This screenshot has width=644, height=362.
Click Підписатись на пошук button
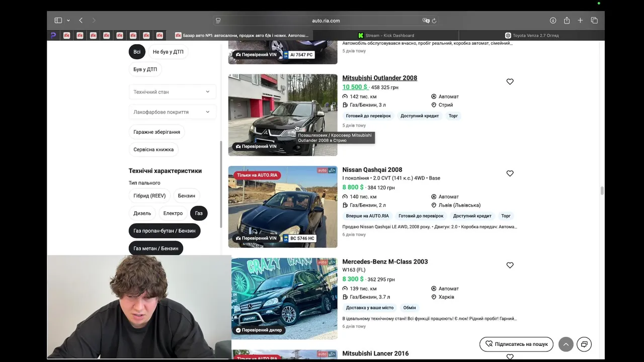516,344
